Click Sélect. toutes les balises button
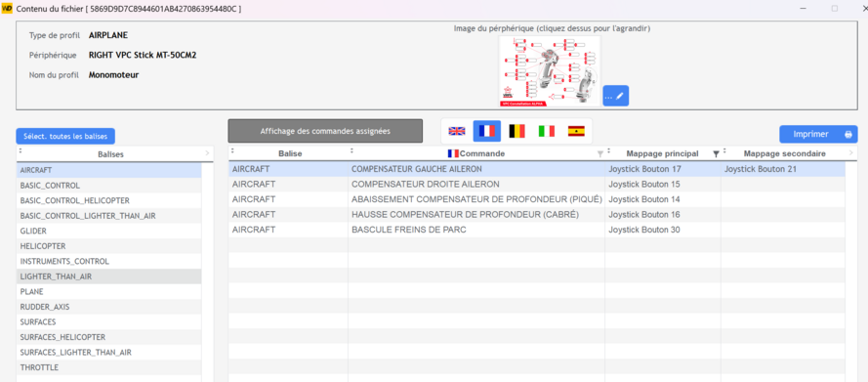Viewport: 868px width, 382px height. (65, 136)
